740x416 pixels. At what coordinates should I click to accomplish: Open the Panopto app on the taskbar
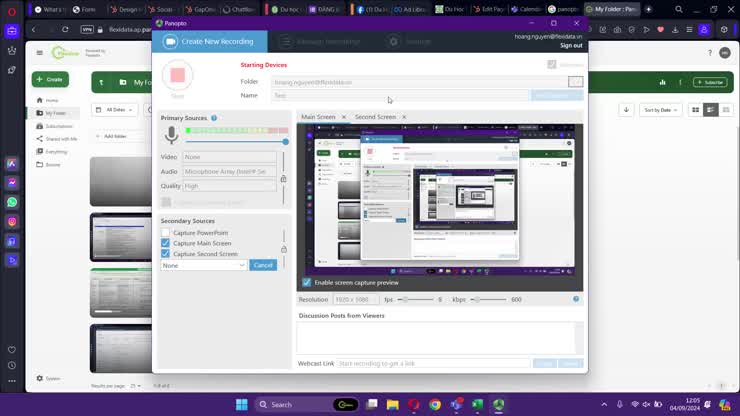[498, 405]
